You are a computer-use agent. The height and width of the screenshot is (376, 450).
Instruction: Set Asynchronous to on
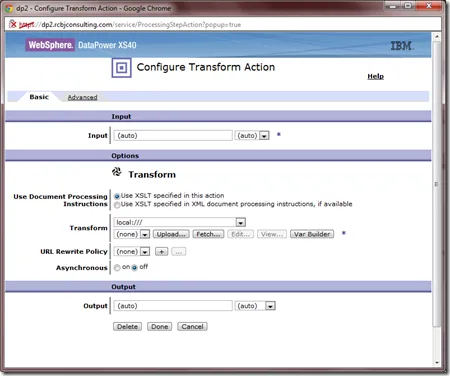pyautogui.click(x=117, y=268)
